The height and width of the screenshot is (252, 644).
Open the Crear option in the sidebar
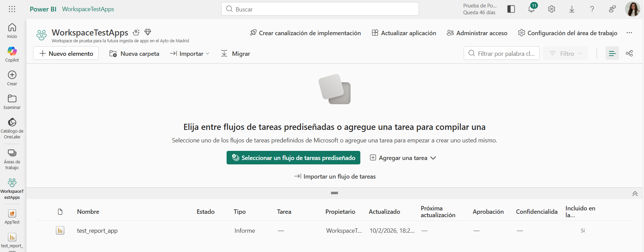click(12, 78)
